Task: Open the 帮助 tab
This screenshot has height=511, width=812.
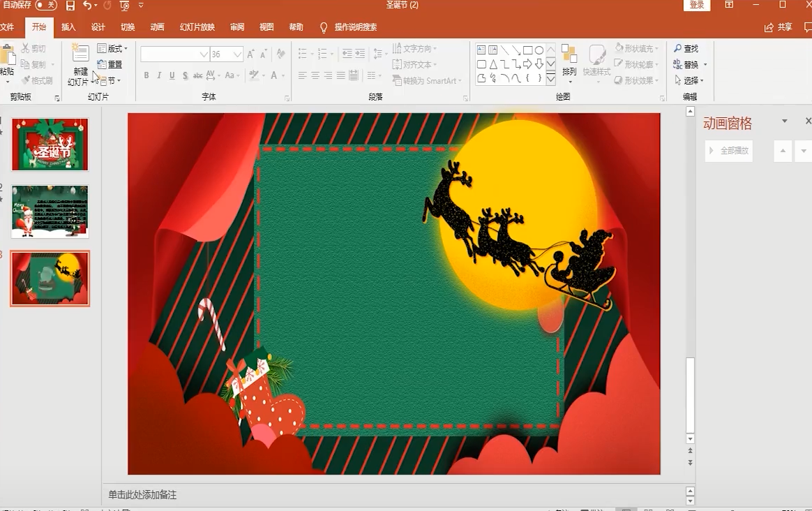Action: (296, 27)
